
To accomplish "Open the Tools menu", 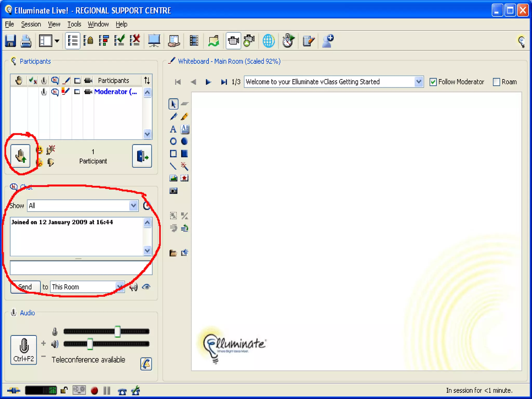I will [x=74, y=24].
